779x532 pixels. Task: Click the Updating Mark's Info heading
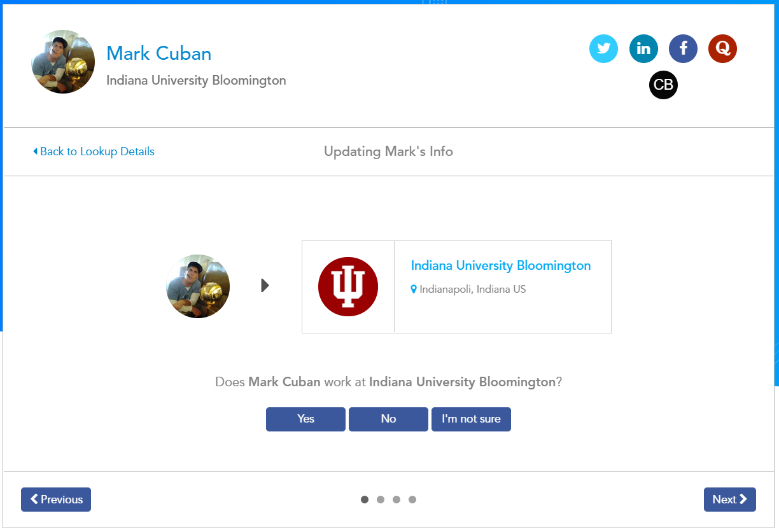[x=388, y=151]
